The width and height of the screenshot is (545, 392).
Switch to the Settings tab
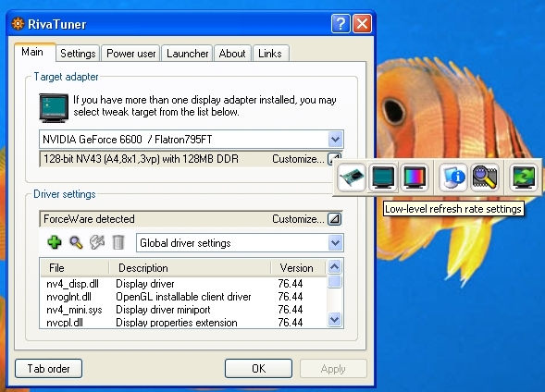(x=78, y=54)
